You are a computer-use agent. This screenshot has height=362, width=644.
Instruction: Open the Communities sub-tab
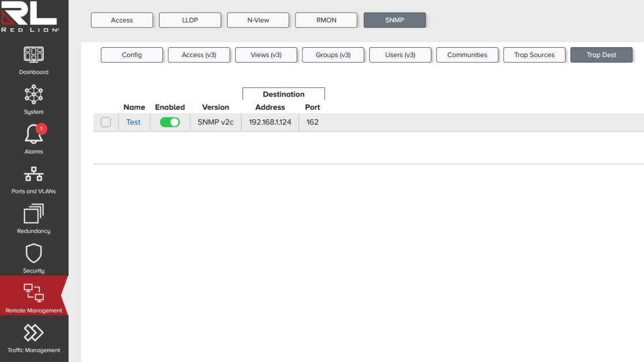[467, 55]
